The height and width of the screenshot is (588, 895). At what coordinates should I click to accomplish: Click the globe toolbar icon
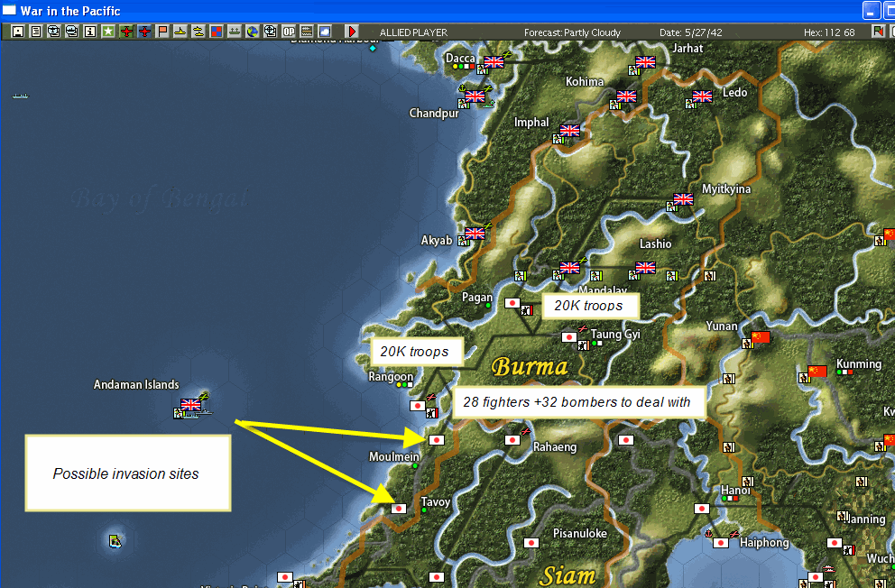[253, 32]
